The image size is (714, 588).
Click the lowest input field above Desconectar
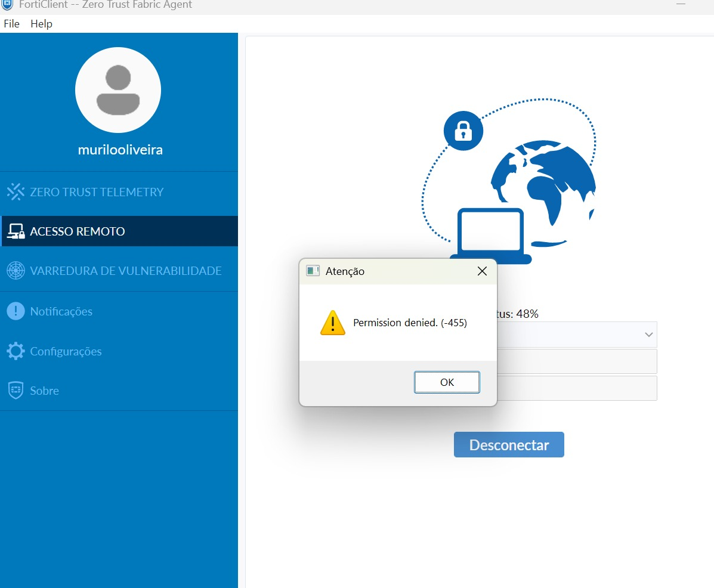pos(576,388)
